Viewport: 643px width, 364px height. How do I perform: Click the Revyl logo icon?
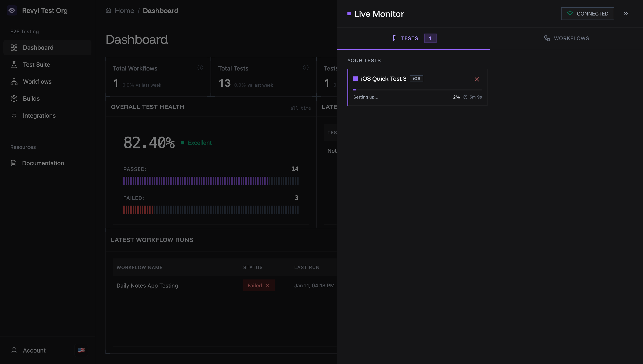click(12, 10)
